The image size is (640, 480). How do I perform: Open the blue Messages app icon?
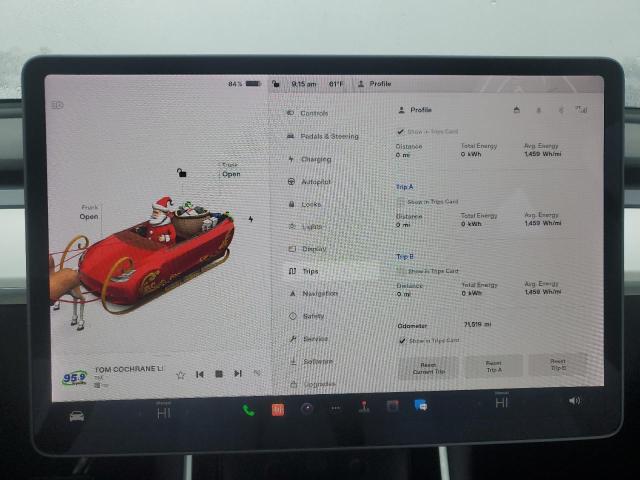(x=421, y=405)
